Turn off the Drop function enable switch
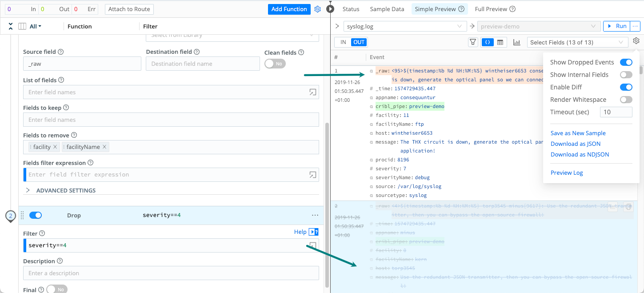This screenshot has width=644, height=293. click(36, 215)
